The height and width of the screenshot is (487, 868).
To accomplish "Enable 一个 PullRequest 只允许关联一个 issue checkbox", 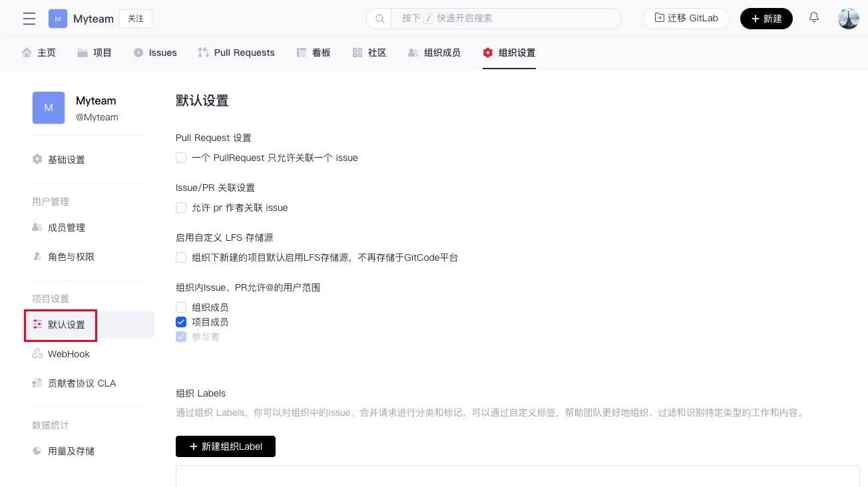I will [x=181, y=158].
